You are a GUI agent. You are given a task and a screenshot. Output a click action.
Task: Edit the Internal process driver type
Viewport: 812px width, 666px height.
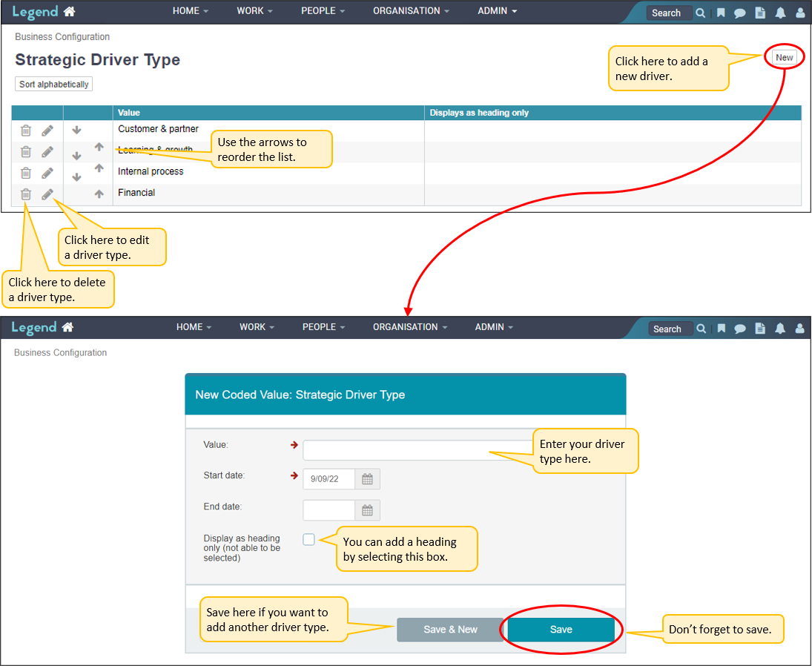[x=47, y=173]
